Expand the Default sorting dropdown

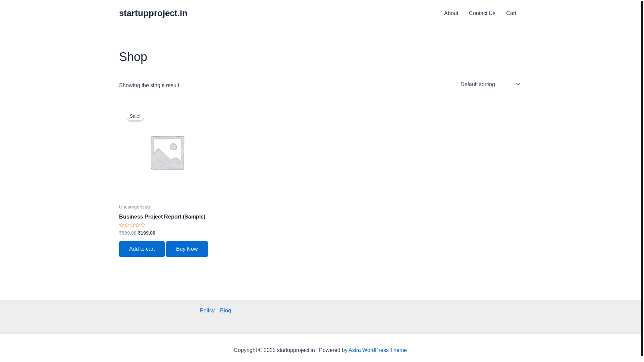[x=490, y=84]
